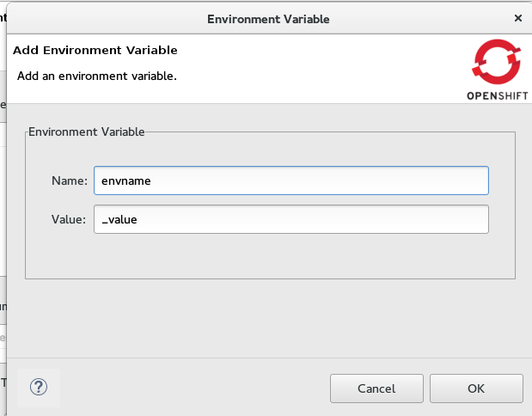Close the Environment Variable dialog
Screen dimensions: 532x416
[x=517, y=17]
